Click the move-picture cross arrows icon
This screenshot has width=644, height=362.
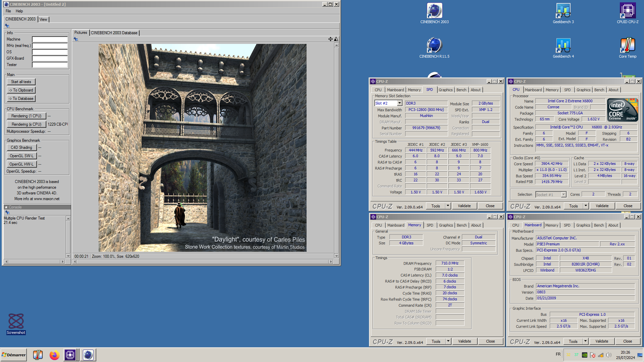pyautogui.click(x=330, y=39)
